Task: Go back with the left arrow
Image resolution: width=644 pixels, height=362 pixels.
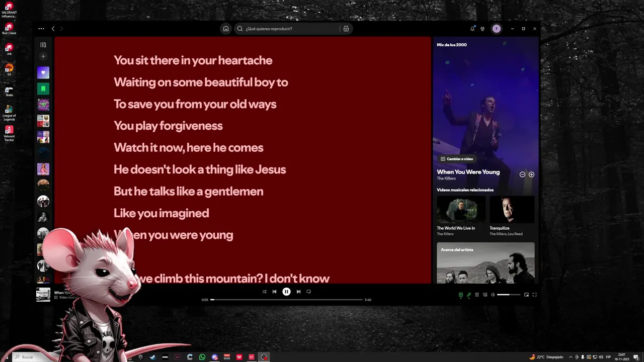Action: [x=53, y=29]
